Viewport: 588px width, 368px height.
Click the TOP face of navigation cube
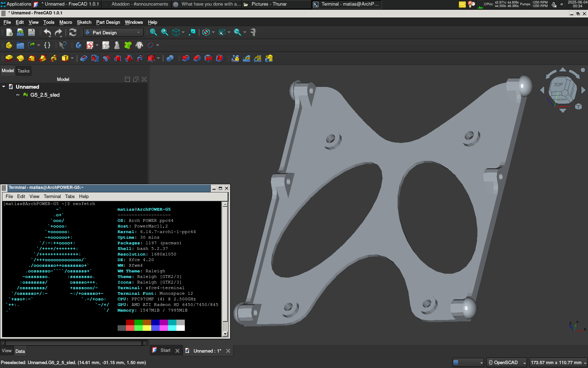click(558, 85)
